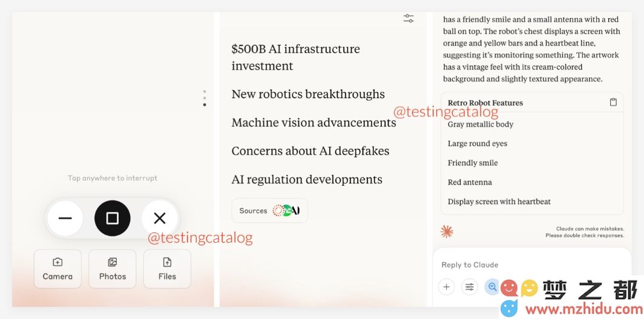Tap the $500B AI infrastructure investment item
The image size is (644, 319).
(x=296, y=57)
